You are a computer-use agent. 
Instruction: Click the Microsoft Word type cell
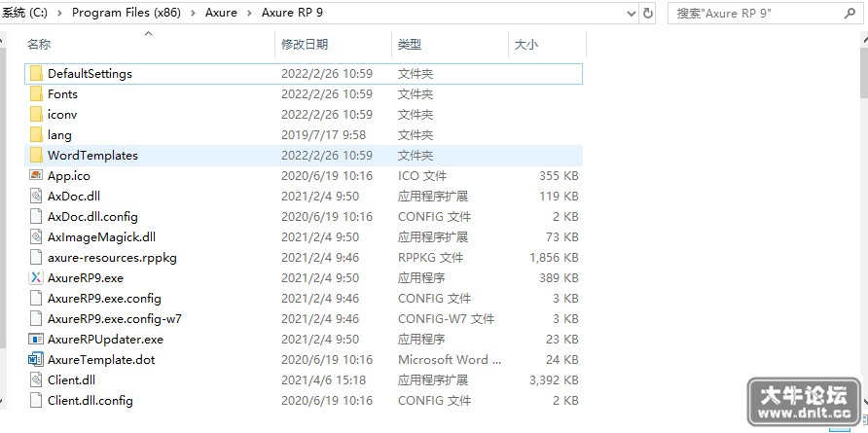click(450, 359)
